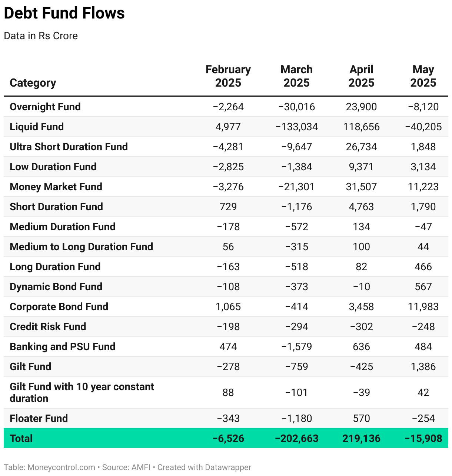Screen dimensions: 452x476
Task: Click the April 2025 column header
Action: point(361,76)
